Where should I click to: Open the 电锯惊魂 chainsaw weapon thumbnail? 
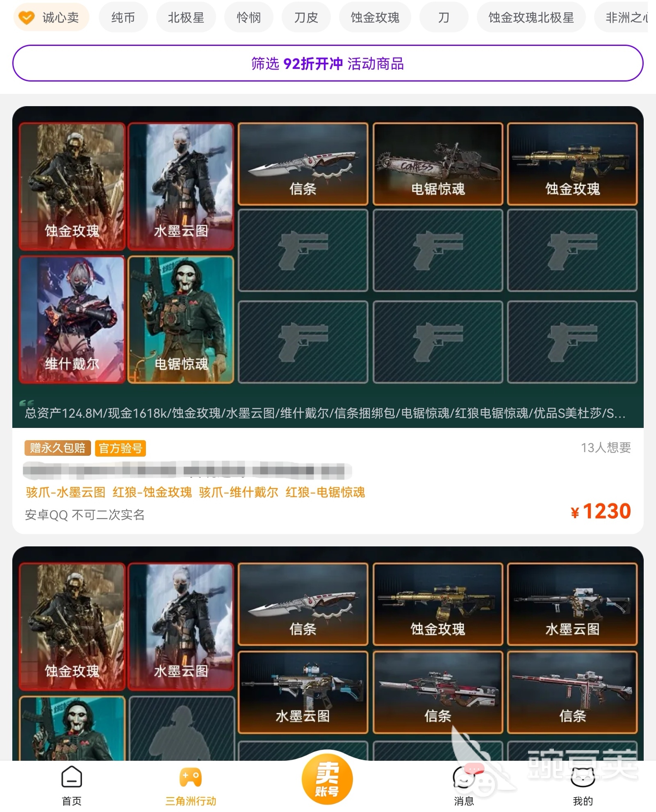click(438, 164)
